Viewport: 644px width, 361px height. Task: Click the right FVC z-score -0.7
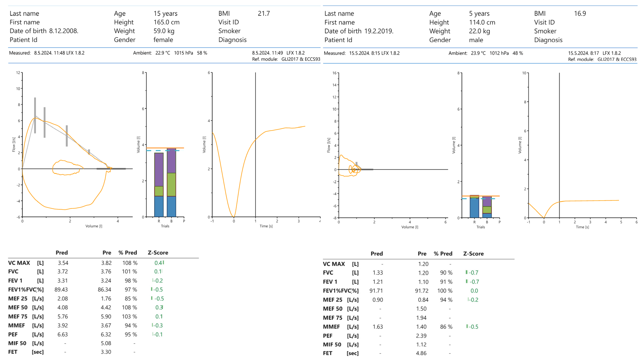pos(473,273)
